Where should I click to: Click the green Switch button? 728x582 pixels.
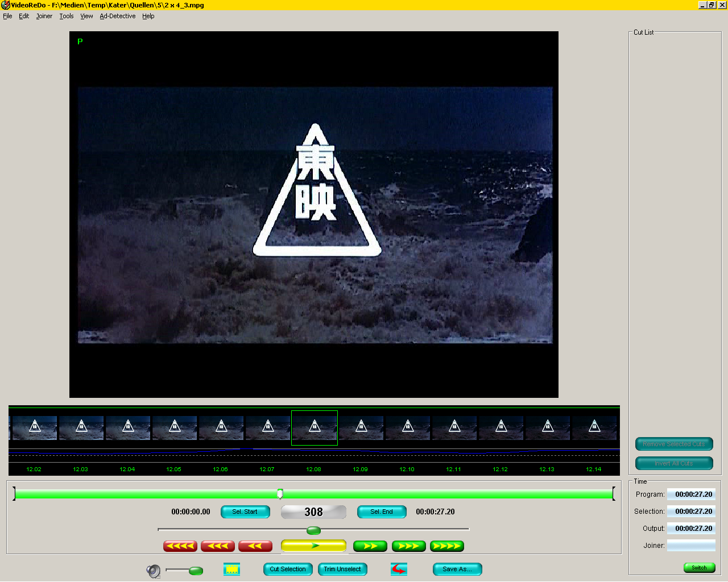(x=699, y=568)
